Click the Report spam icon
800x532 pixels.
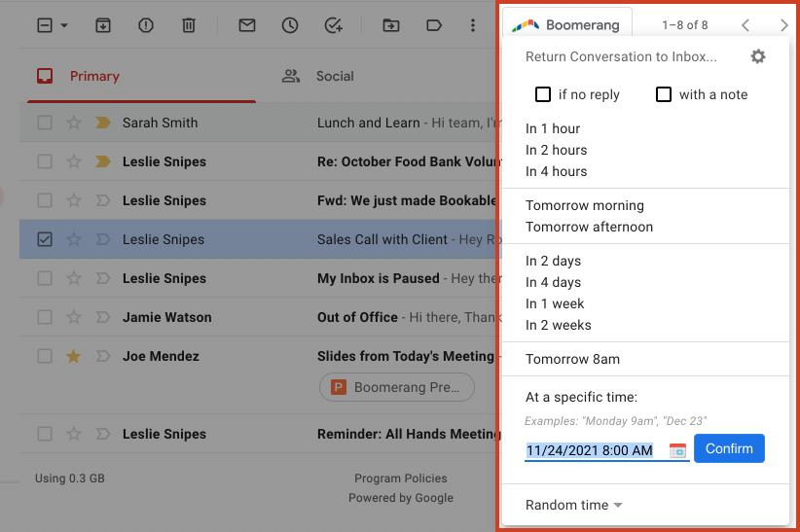[146, 25]
